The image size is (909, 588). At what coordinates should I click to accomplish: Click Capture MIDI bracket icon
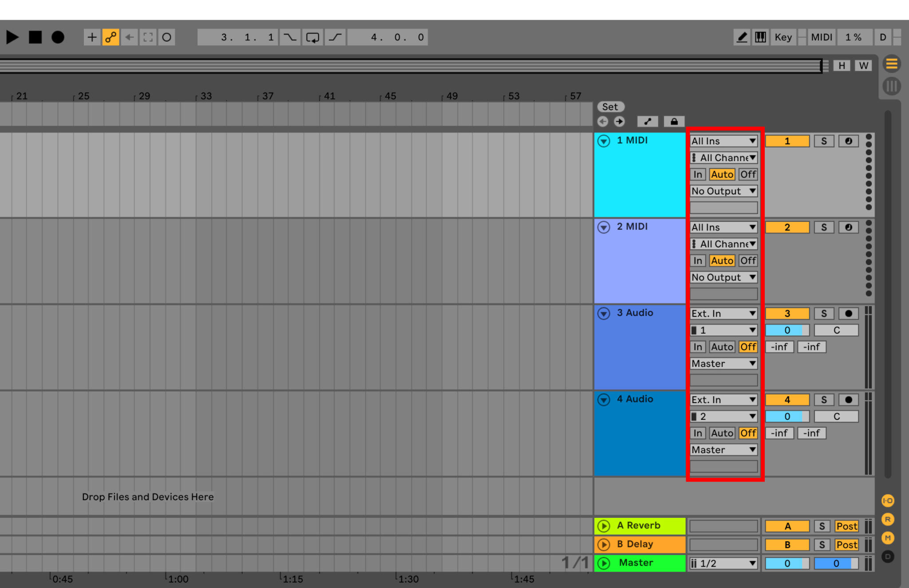click(148, 37)
